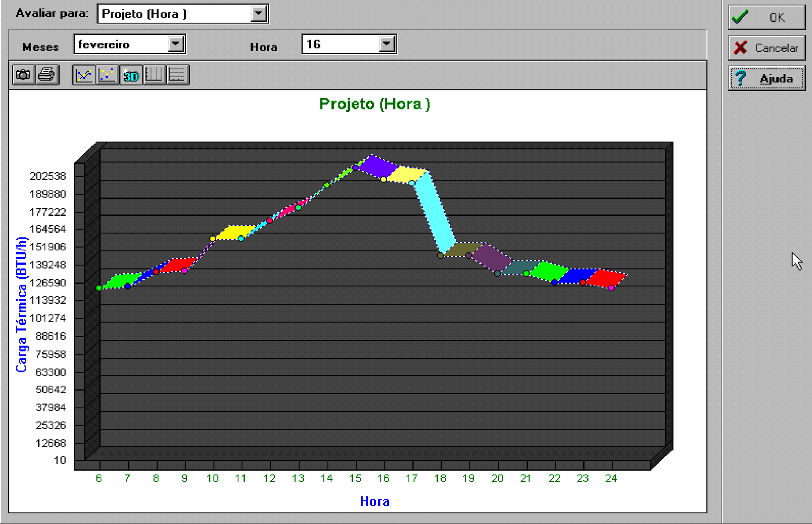Screen dimensions: 812x524
Task: Confirm with the OK button
Action: pos(767,17)
